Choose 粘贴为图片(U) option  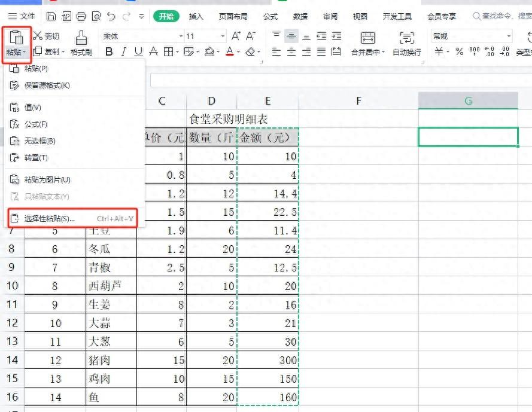coord(75,180)
